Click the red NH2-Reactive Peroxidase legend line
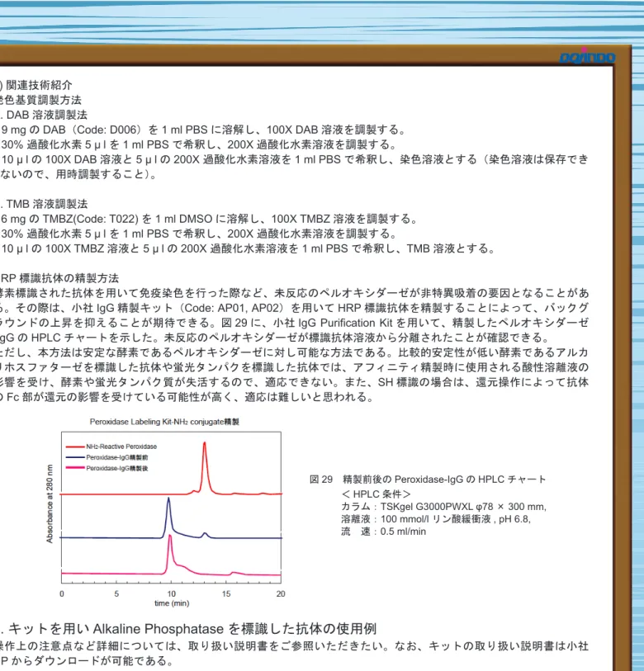Image resolution: width=644 pixels, height=671 pixels. click(x=75, y=447)
